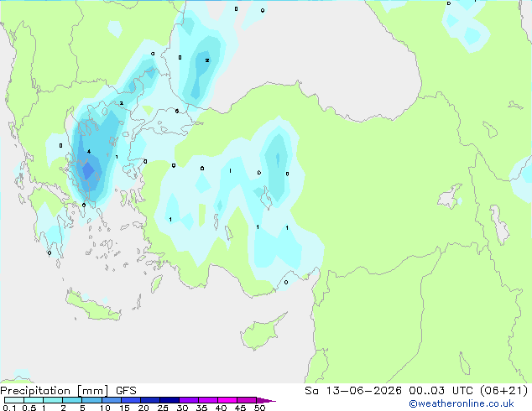Viewport: 532px width, 411px height.
Task: Click the "4" precipitation value over Greece
Action: tap(89, 152)
